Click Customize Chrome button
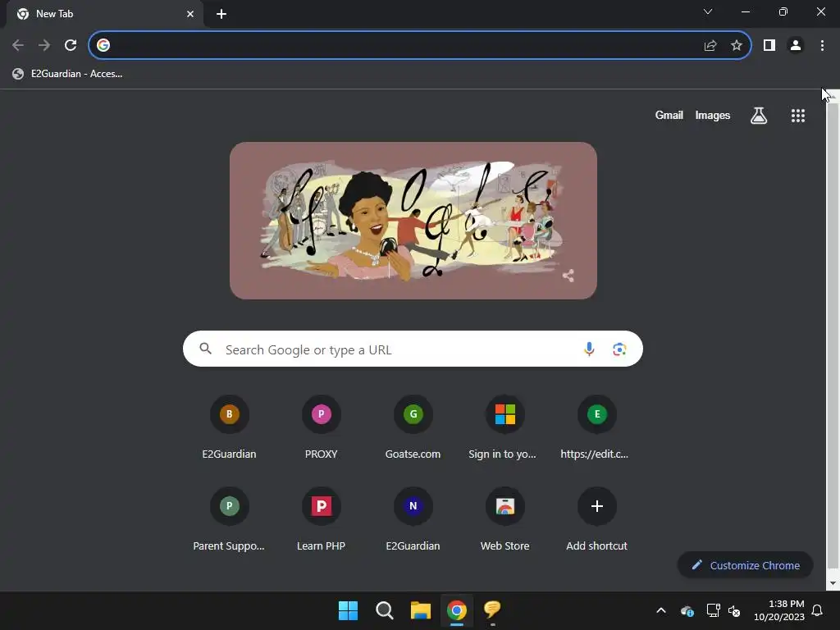Viewport: 840px width, 630px height. [x=745, y=565]
